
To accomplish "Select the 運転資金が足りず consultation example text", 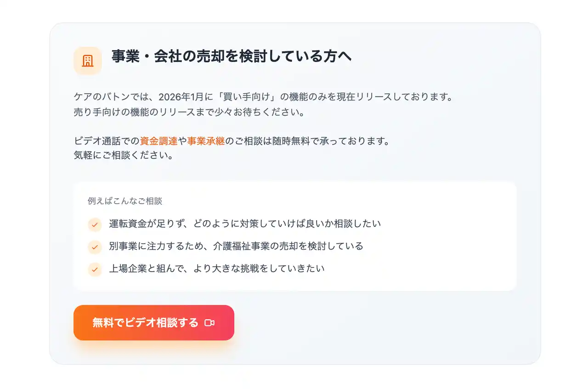I will [245, 224].
